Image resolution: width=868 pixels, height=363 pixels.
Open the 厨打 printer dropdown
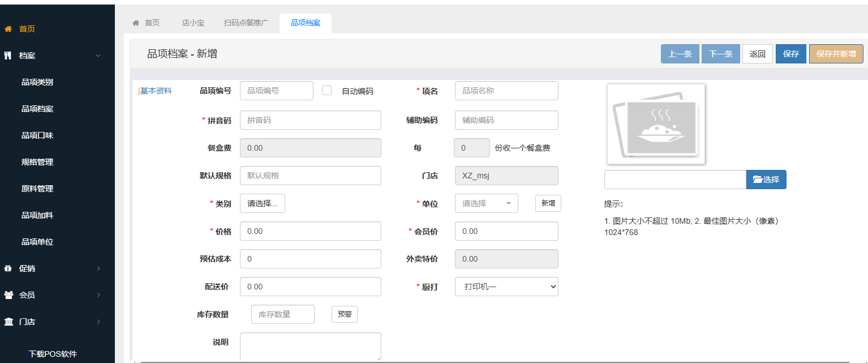506,287
